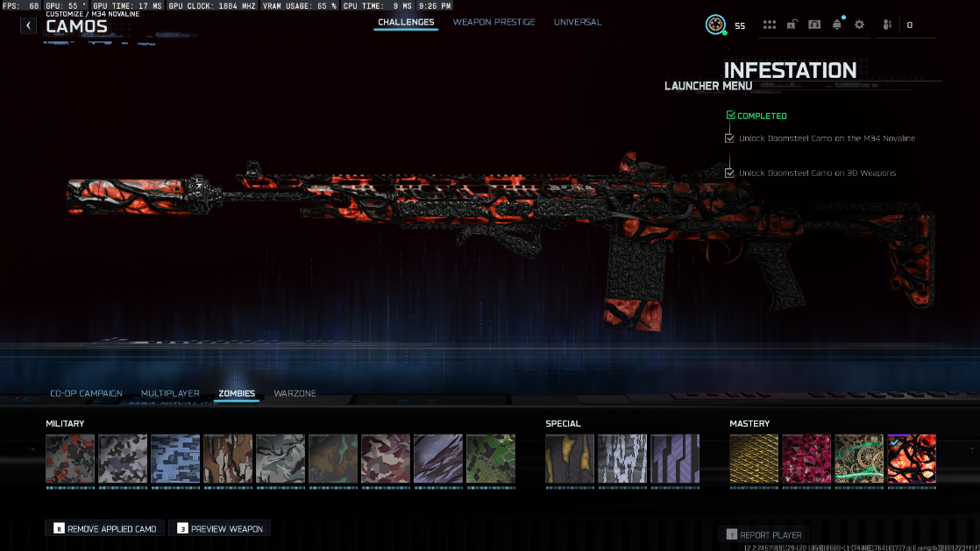
Task: Open the camera snapshot icon
Action: [x=814, y=25]
